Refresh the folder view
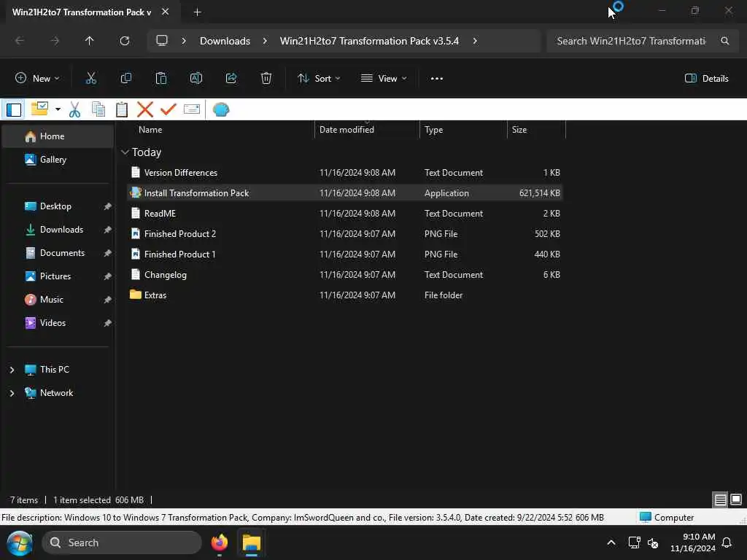 point(125,41)
